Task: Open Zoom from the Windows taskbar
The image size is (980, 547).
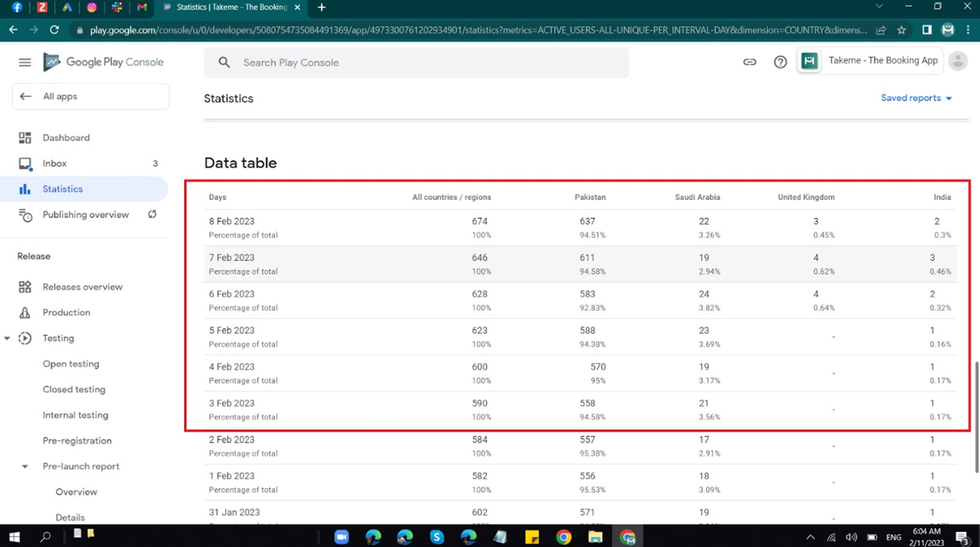Action: 341,537
